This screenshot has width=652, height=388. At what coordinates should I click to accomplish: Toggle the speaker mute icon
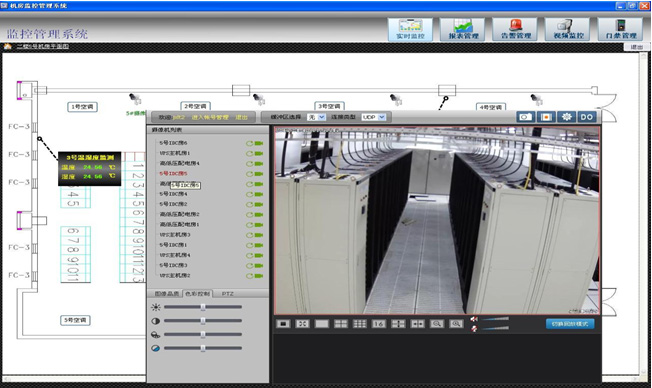tap(474, 319)
